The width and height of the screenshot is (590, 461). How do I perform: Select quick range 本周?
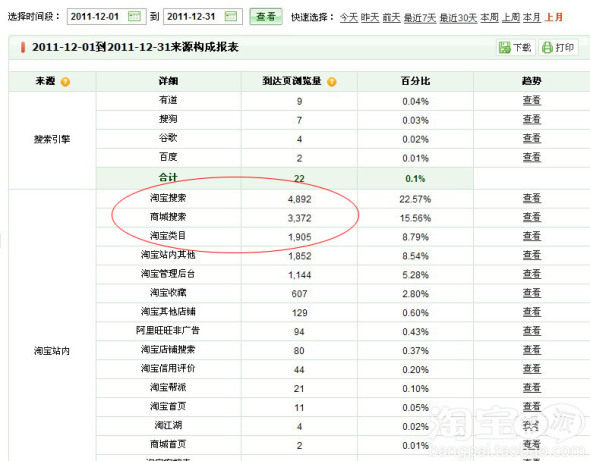pyautogui.click(x=490, y=17)
